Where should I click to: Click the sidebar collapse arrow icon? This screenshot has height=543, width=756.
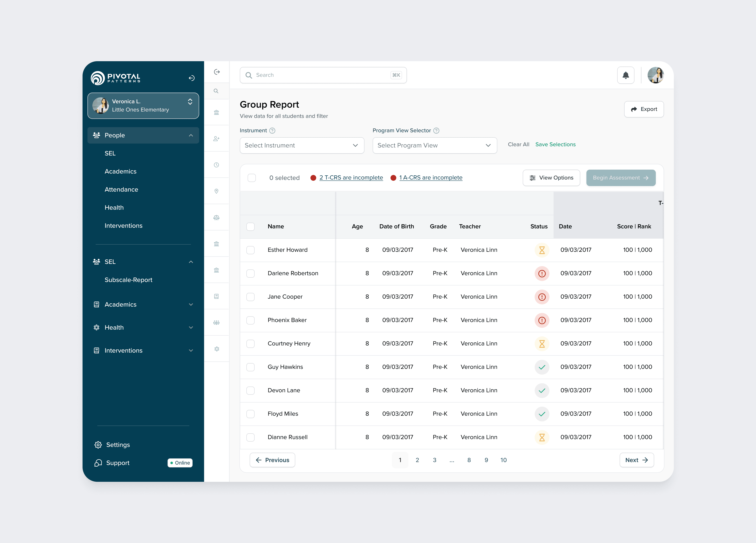pos(191,78)
